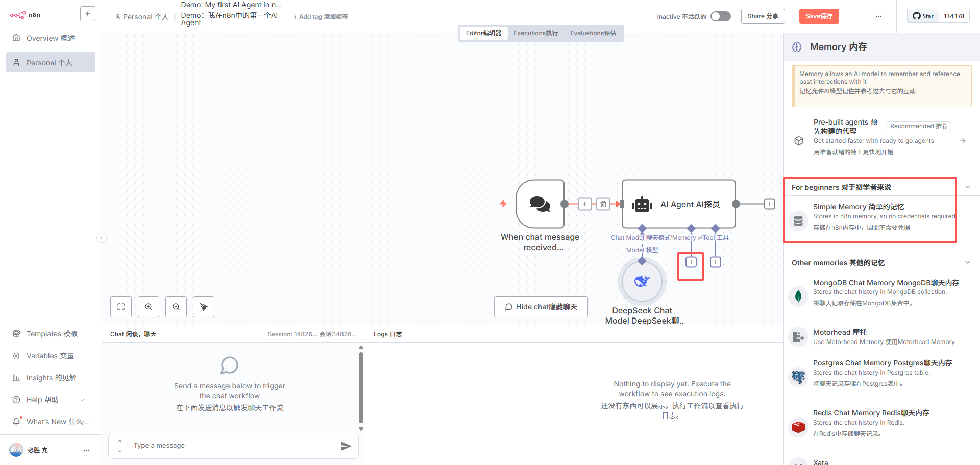Image resolution: width=980 pixels, height=465 pixels.
Task: Open Variables 变量 in the sidebar
Action: [x=51, y=356]
